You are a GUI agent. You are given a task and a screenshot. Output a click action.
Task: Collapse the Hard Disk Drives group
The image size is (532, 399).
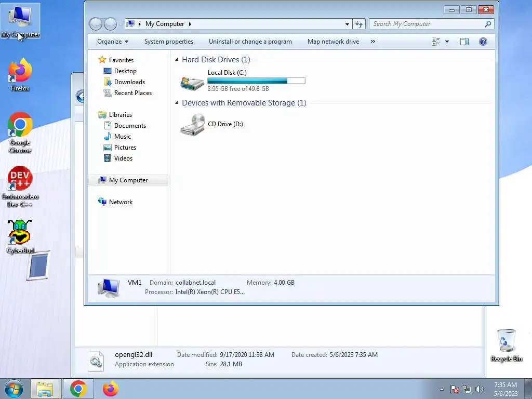click(177, 60)
